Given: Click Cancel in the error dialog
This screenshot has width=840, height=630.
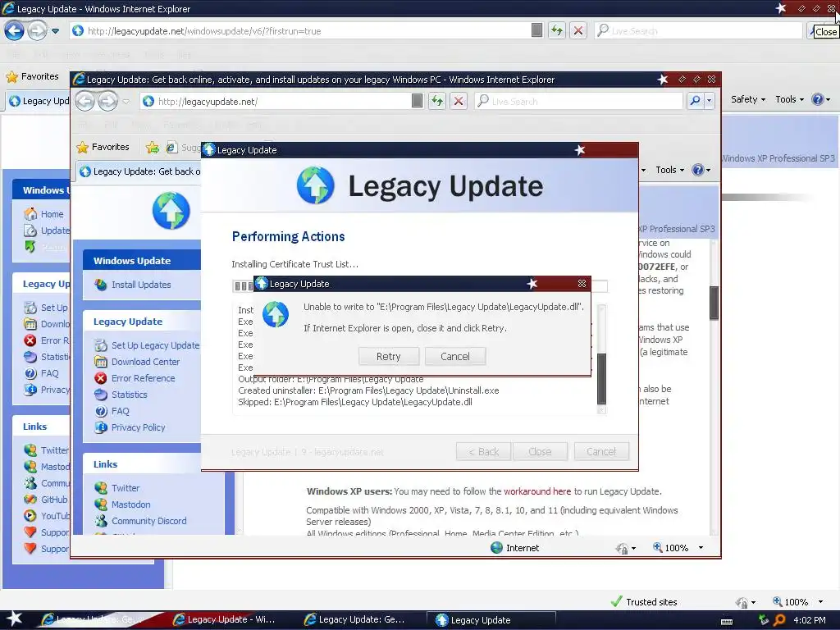Looking at the screenshot, I should [x=454, y=356].
